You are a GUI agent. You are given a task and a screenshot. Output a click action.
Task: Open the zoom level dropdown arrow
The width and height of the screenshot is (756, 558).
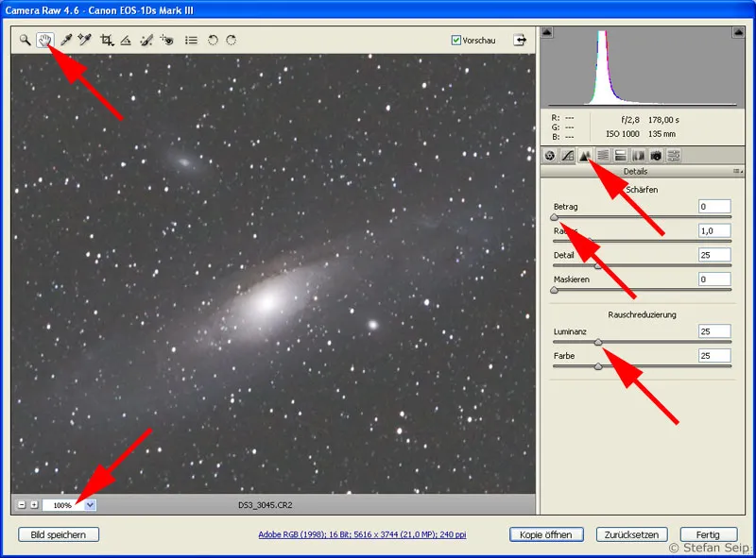[90, 505]
